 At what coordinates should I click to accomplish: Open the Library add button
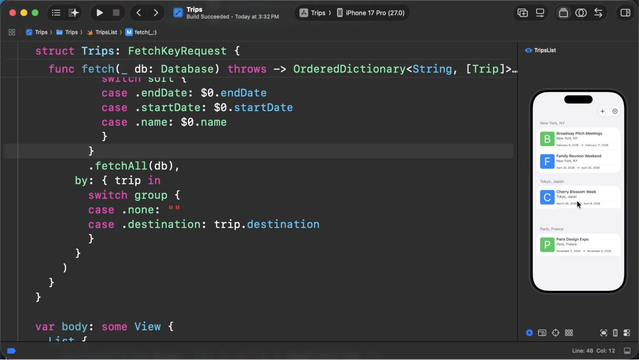(522, 13)
